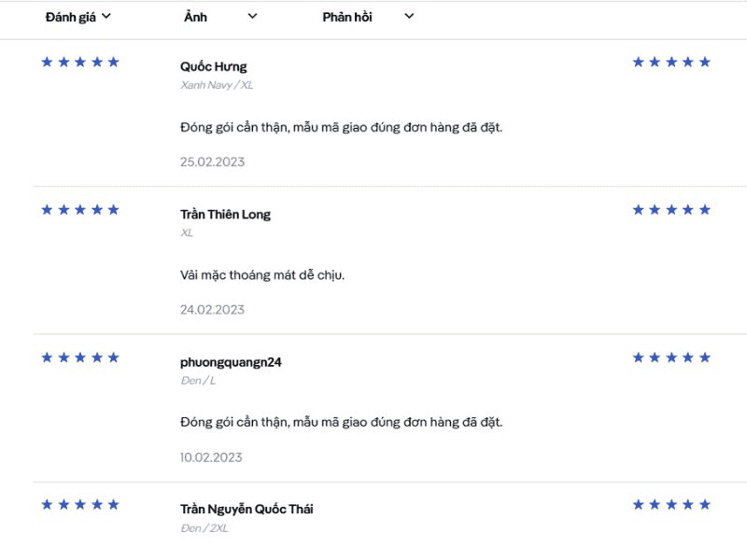
Task: Open the Đánh giá filter dropdown
Action: 78,16
